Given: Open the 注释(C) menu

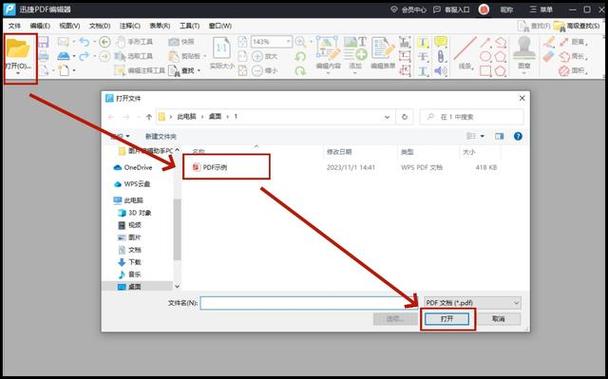Looking at the screenshot, I should pos(130,26).
